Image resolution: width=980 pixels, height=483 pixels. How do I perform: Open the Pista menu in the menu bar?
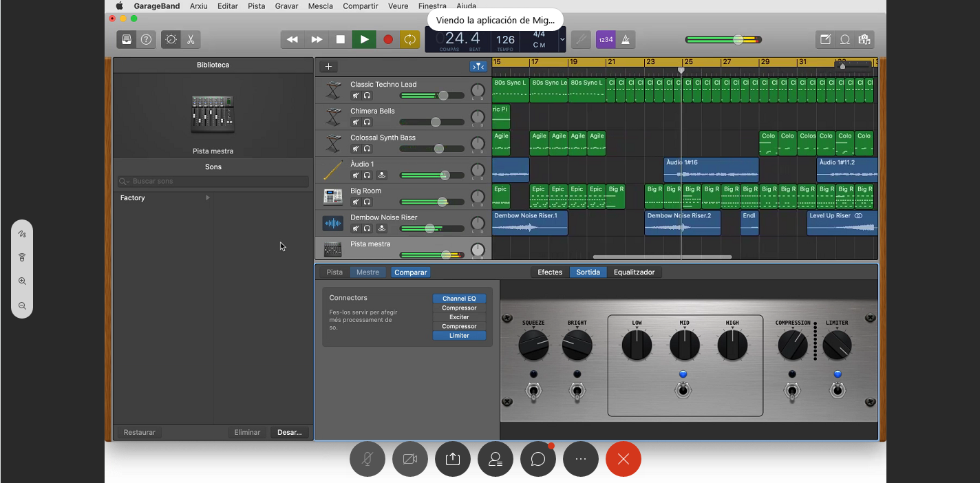[x=257, y=6]
